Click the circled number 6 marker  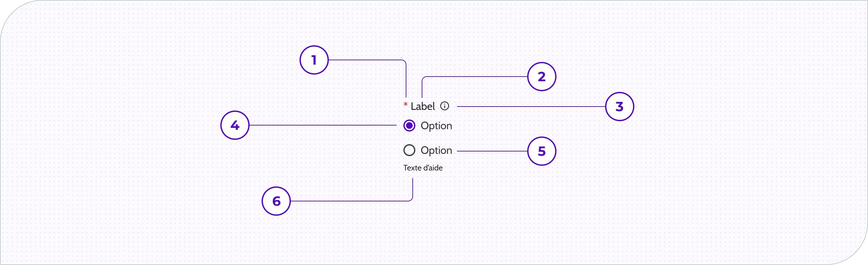(x=276, y=201)
